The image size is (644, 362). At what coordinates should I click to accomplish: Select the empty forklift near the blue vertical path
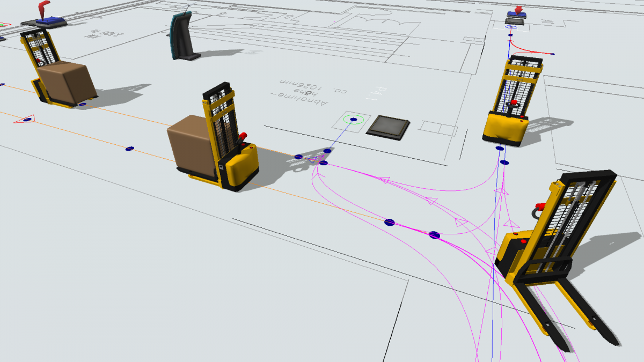513,102
